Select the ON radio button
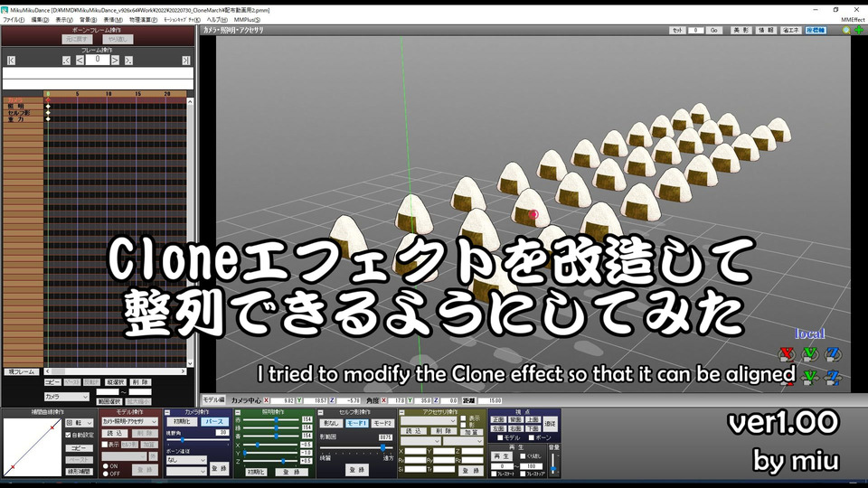The image size is (868, 488). tap(106, 466)
